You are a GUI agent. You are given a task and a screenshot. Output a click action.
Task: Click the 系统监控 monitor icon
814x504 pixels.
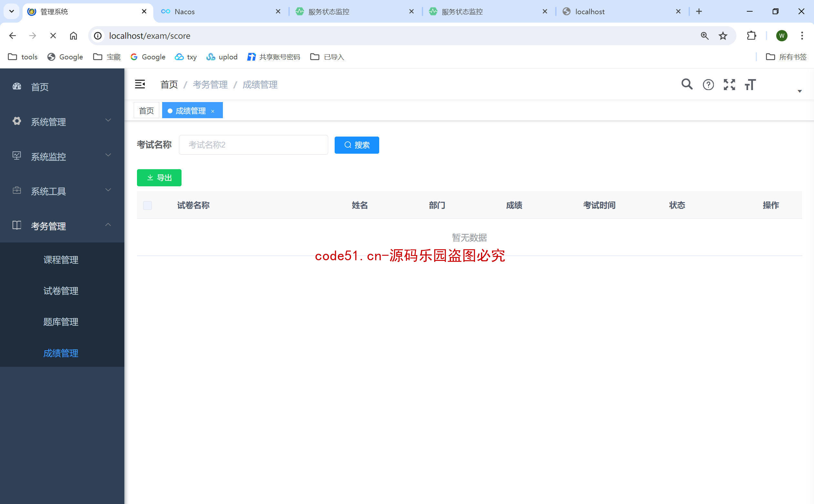tap(17, 156)
